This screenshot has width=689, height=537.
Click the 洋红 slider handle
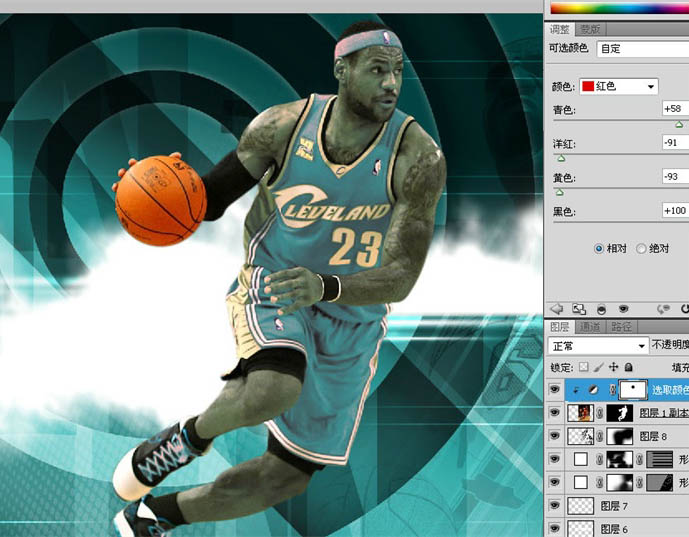tap(561, 159)
